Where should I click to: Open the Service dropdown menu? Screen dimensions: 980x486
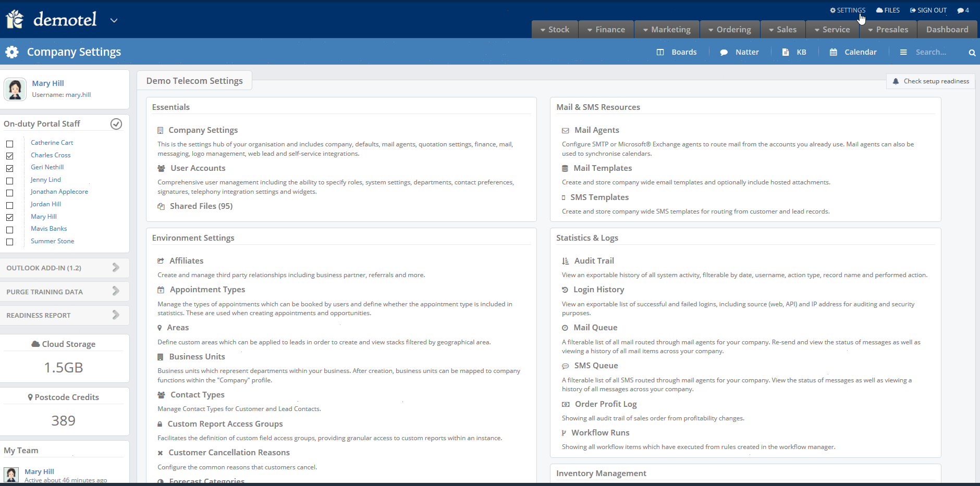(x=832, y=30)
